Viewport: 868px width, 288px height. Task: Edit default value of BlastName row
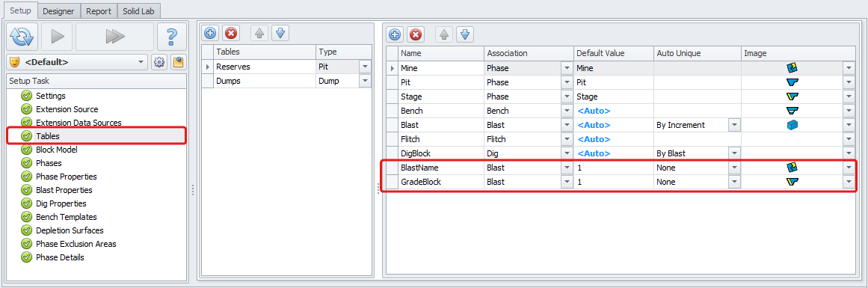click(x=613, y=168)
